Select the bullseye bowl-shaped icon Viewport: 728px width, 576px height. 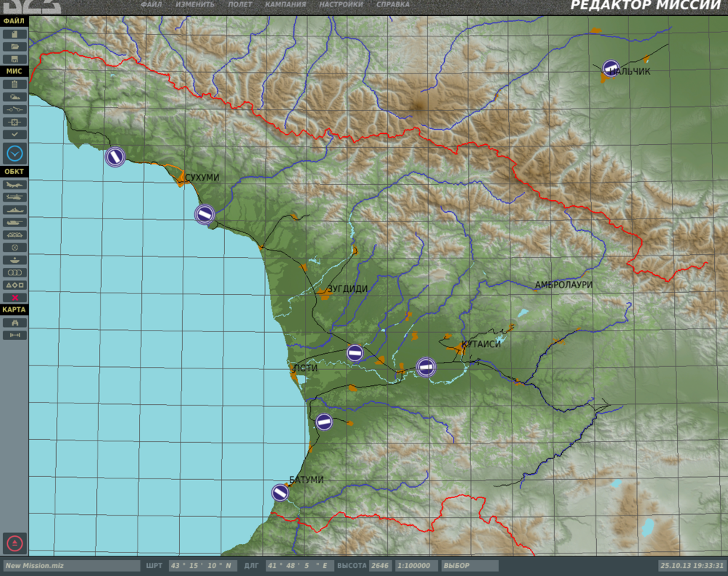[x=15, y=260]
